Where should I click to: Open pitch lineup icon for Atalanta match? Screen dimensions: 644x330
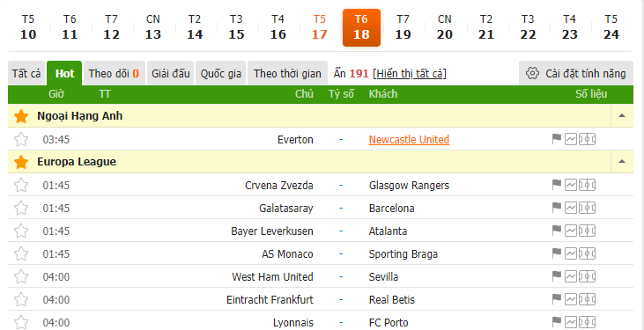[x=587, y=231]
